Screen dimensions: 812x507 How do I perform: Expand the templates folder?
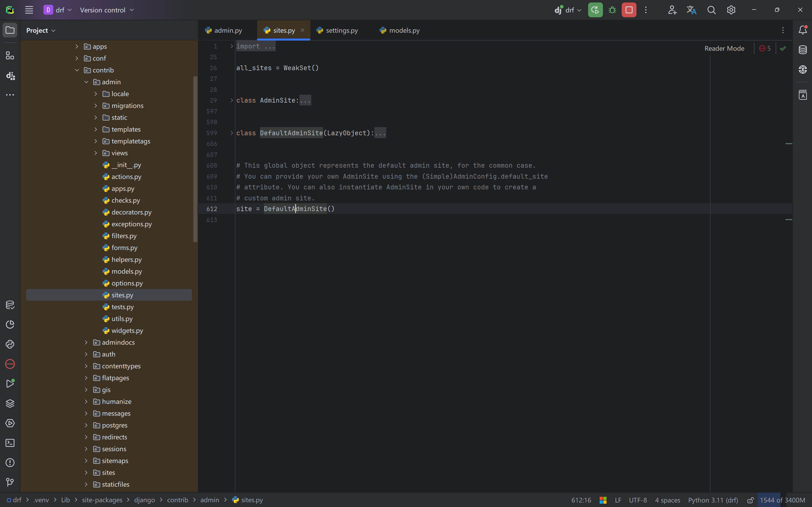pos(96,129)
